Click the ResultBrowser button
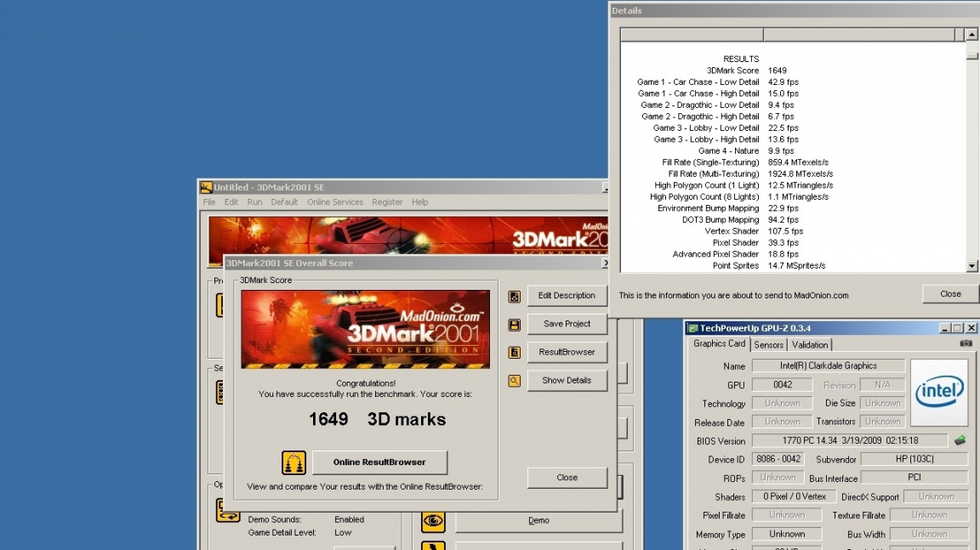Viewport: 980px width, 550px height. pos(567,352)
